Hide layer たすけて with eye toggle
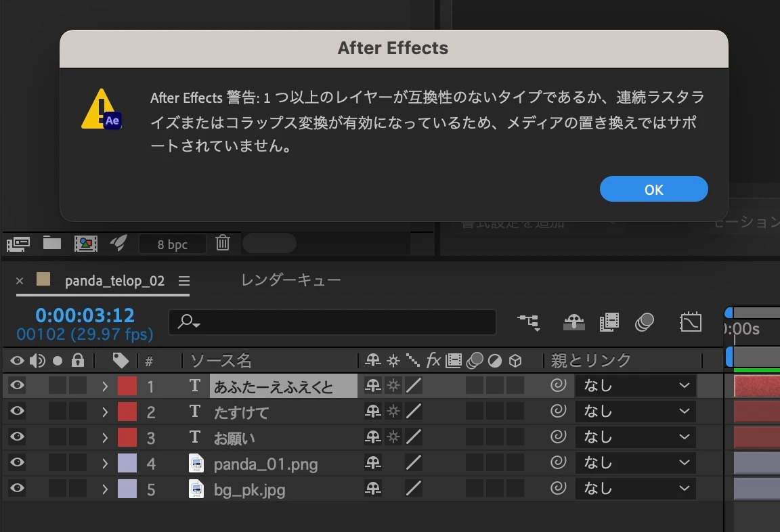Viewport: 780px width, 532px height. pyautogui.click(x=17, y=411)
